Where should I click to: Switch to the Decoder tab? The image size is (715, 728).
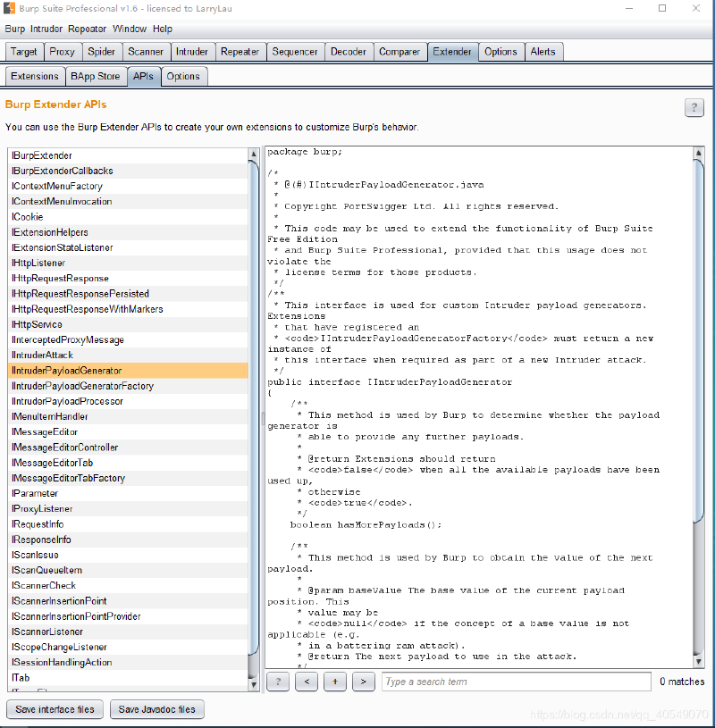[x=349, y=52]
